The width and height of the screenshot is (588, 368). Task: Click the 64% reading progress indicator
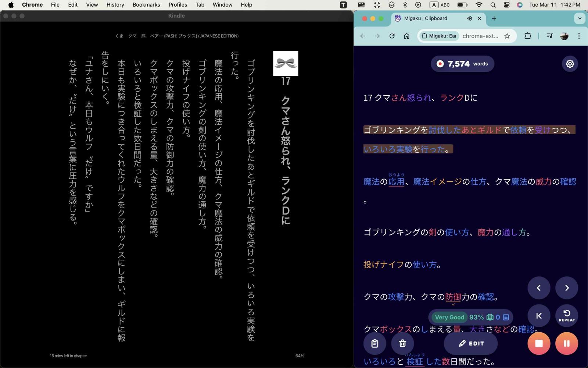[x=300, y=355]
